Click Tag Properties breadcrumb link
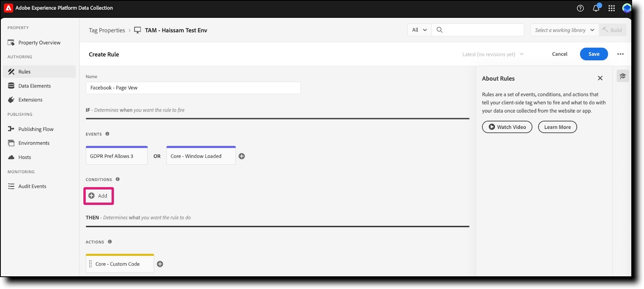This screenshot has height=289, width=644. (x=107, y=31)
